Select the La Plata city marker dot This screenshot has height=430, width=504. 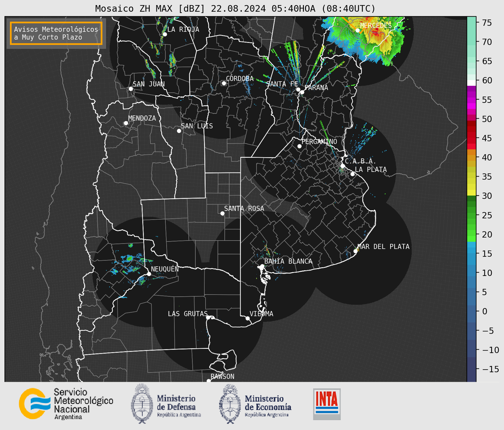353,174
